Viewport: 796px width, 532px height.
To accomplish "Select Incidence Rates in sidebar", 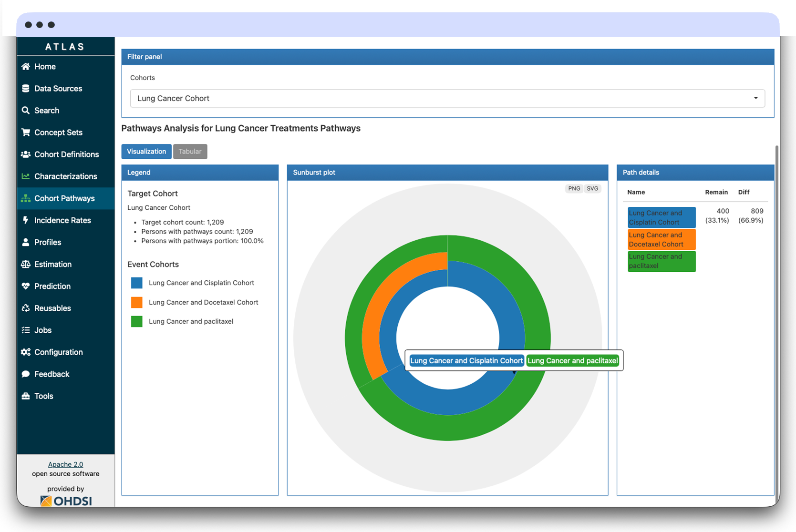I will click(x=66, y=220).
